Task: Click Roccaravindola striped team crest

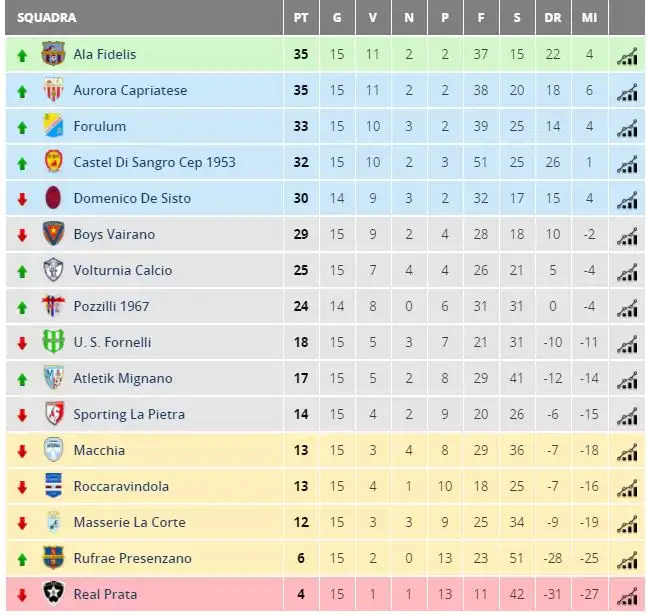Action: point(54,485)
